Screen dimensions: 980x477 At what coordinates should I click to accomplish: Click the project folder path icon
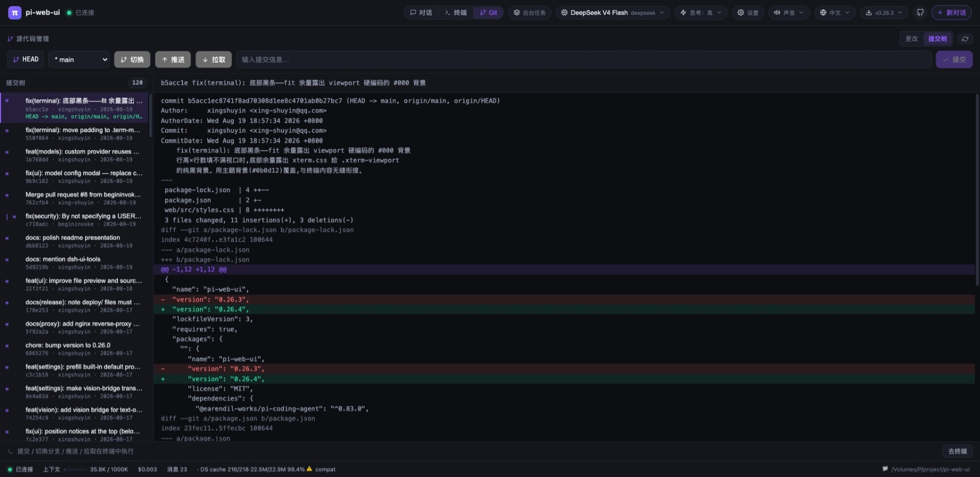(885, 469)
